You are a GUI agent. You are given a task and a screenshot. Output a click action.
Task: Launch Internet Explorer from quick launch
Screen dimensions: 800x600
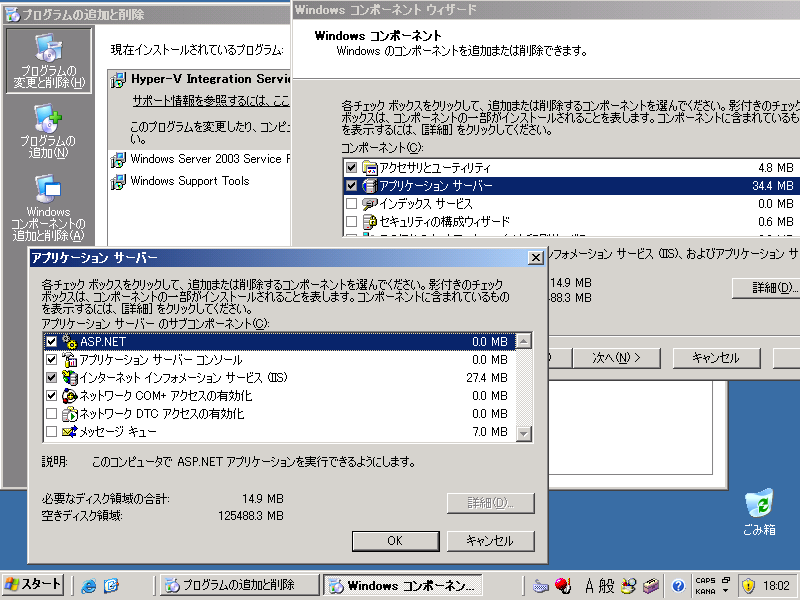tap(89, 585)
